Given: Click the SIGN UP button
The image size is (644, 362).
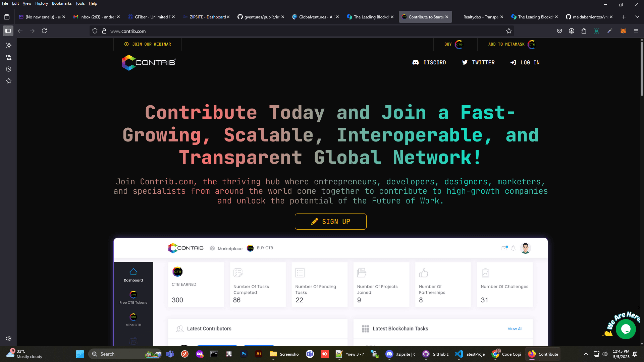Looking at the screenshot, I should [330, 222].
